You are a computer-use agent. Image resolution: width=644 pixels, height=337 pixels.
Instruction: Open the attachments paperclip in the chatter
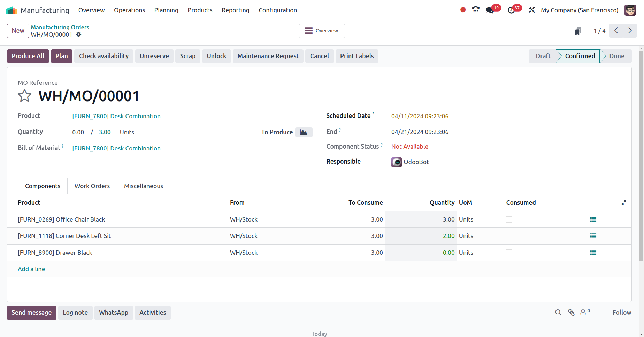point(571,313)
